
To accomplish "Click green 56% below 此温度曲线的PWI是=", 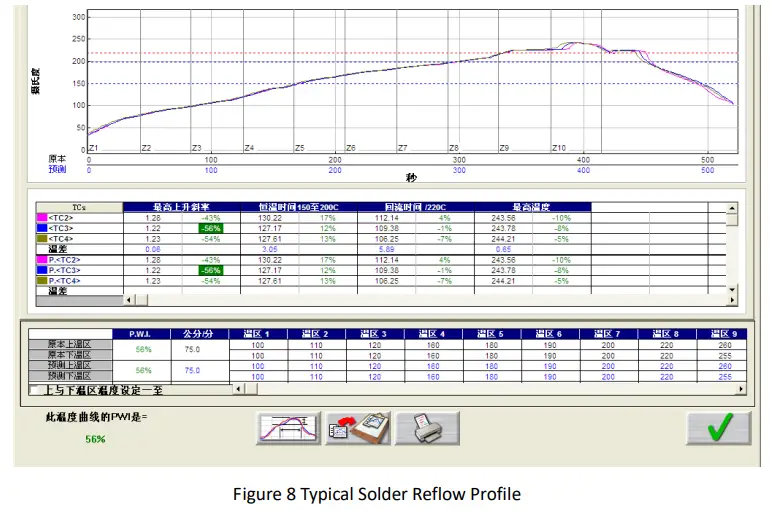I will click(95, 439).
